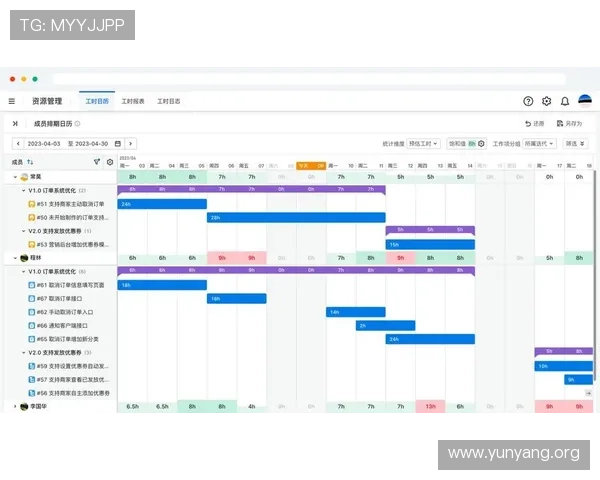
Task: Open member filter funnel icon
Action: coord(97,162)
